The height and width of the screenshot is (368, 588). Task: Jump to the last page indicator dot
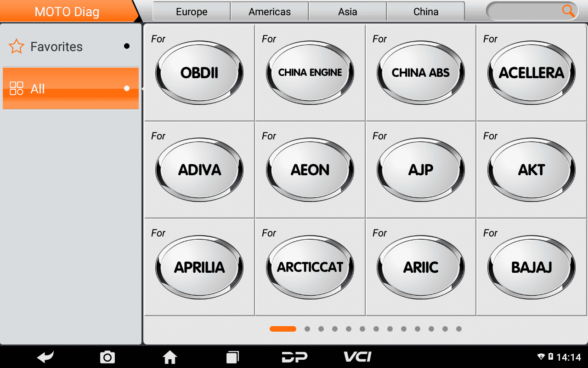(x=459, y=329)
